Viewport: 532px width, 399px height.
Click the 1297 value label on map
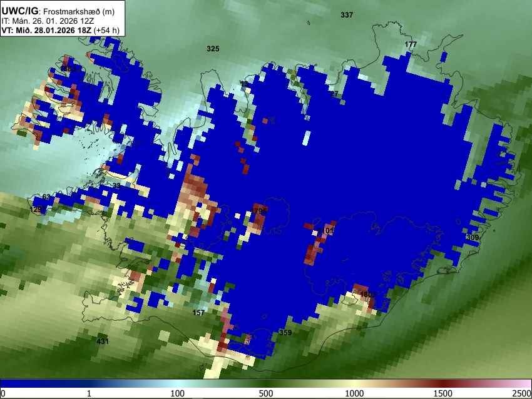tap(38, 210)
